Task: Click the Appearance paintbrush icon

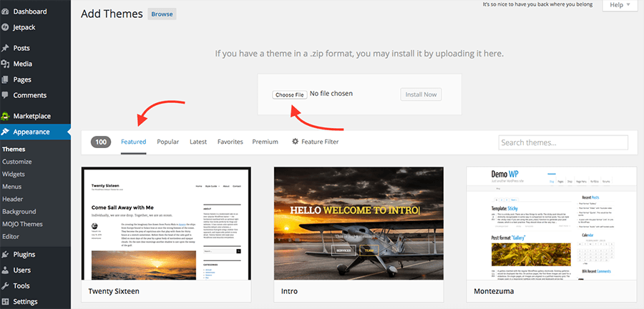Action: [5, 132]
